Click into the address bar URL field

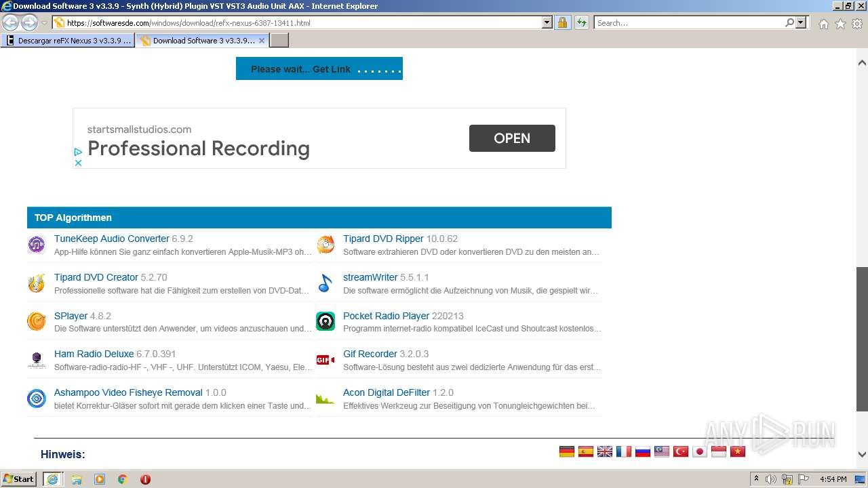point(302,22)
